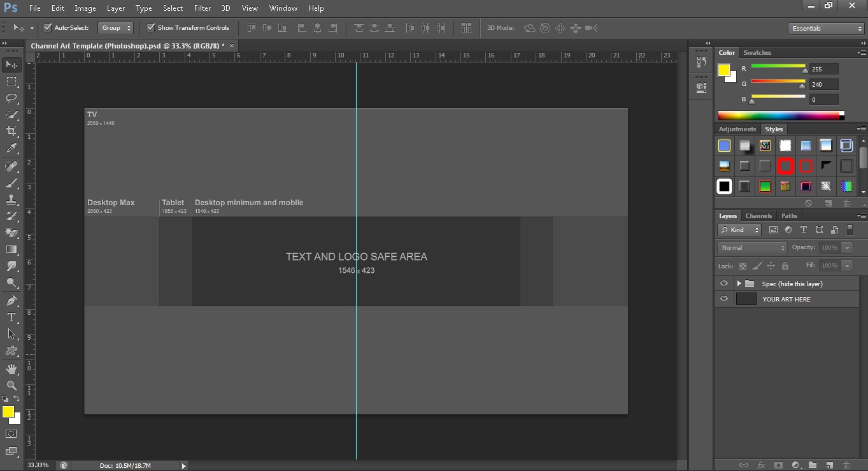This screenshot has height=471, width=868.
Task: Switch to the Swatches tab
Action: [757, 53]
